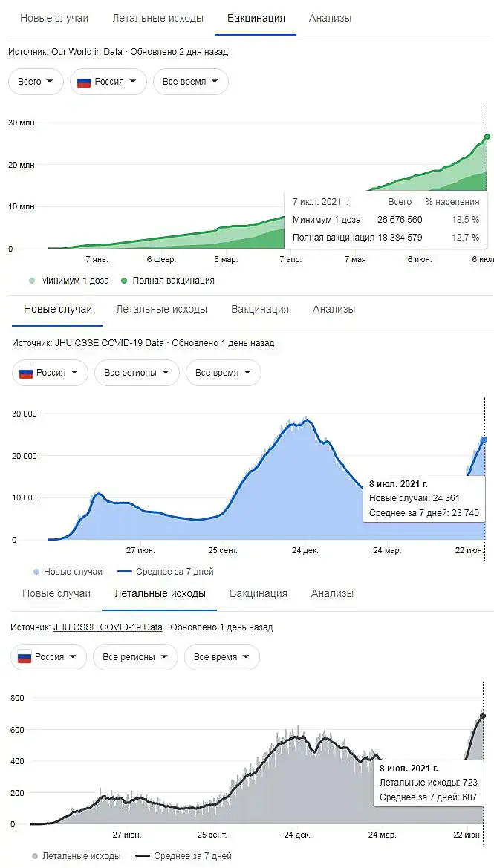
Task: Open the 'Our World in Data' source link
Action: [85, 52]
